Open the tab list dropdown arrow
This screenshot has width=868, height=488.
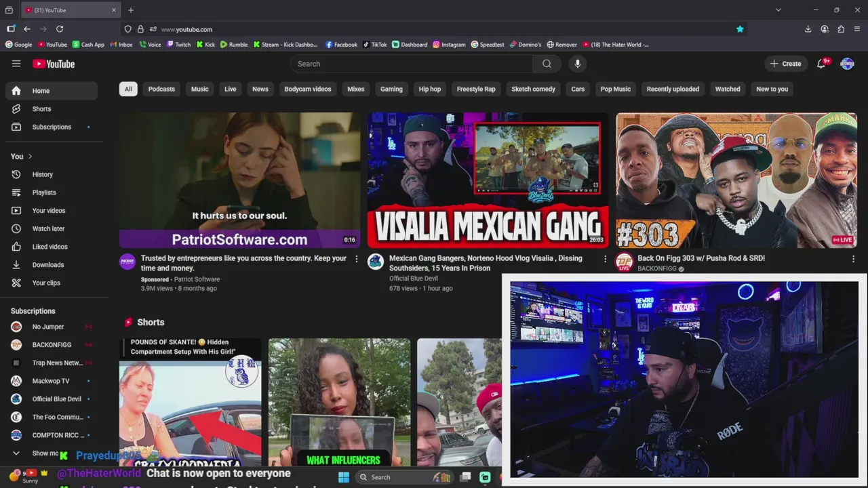(778, 10)
